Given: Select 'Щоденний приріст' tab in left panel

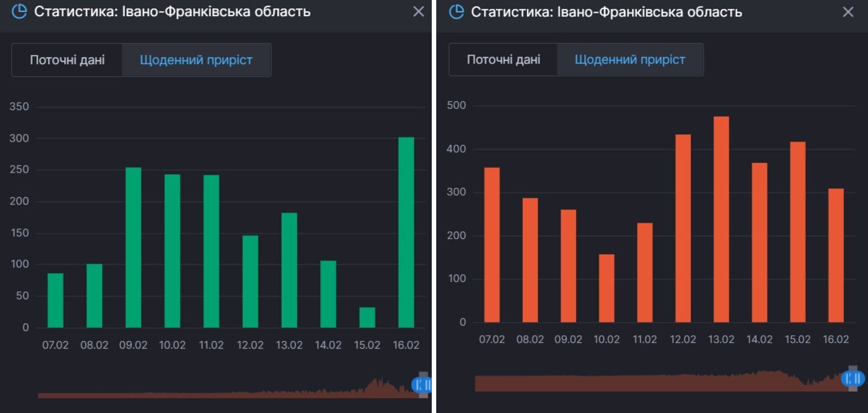Looking at the screenshot, I should [x=196, y=60].
